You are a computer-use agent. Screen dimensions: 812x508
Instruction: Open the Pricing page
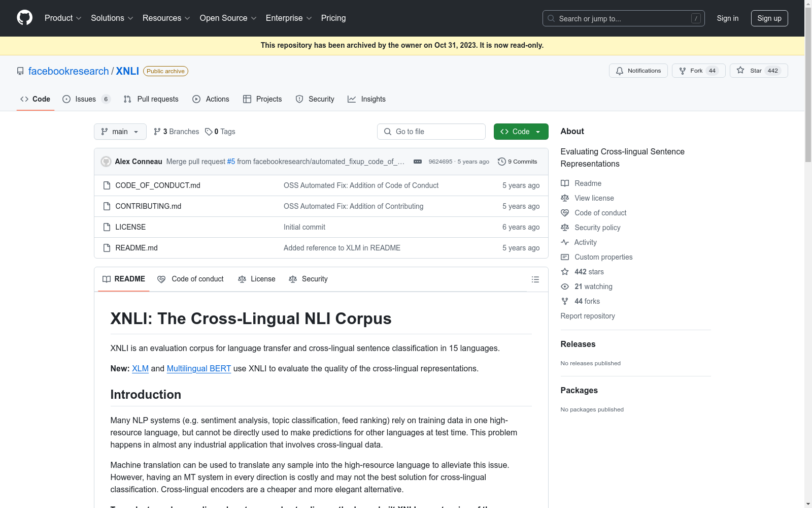point(333,18)
